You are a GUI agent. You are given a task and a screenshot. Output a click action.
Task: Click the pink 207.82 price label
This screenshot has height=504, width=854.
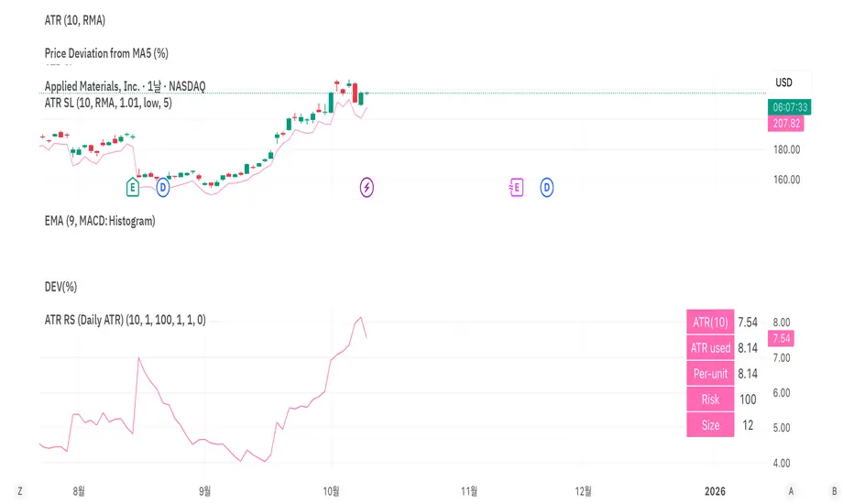tap(788, 123)
